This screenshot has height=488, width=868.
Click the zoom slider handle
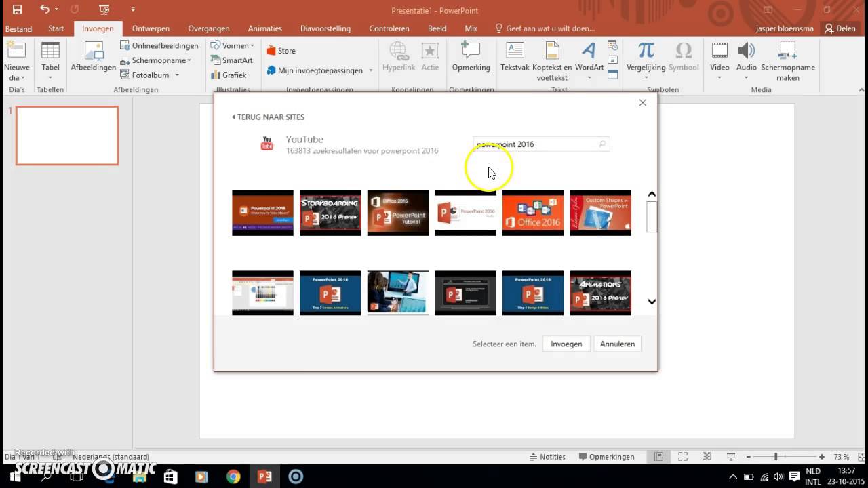click(x=776, y=457)
